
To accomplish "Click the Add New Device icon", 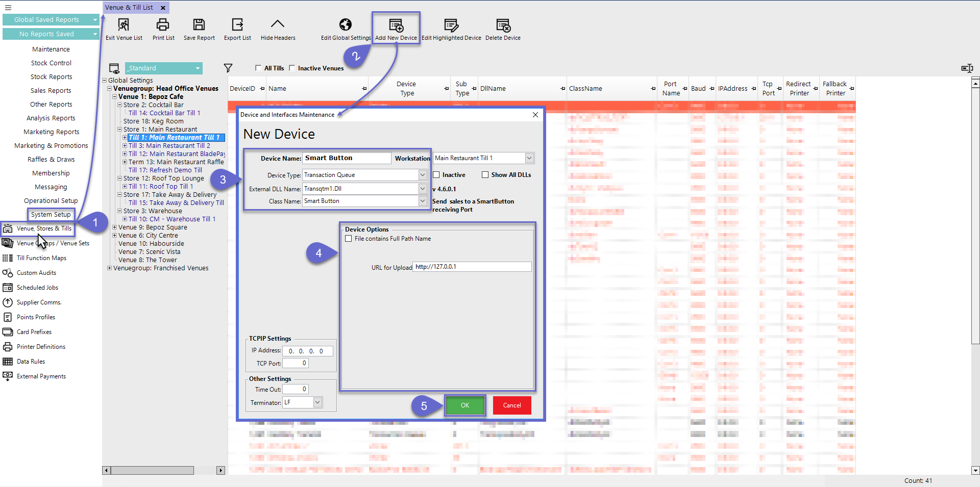I will click(396, 25).
